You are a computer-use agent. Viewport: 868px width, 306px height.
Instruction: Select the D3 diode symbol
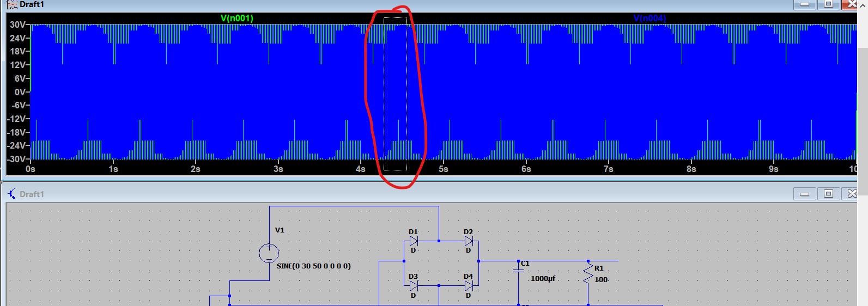414,285
